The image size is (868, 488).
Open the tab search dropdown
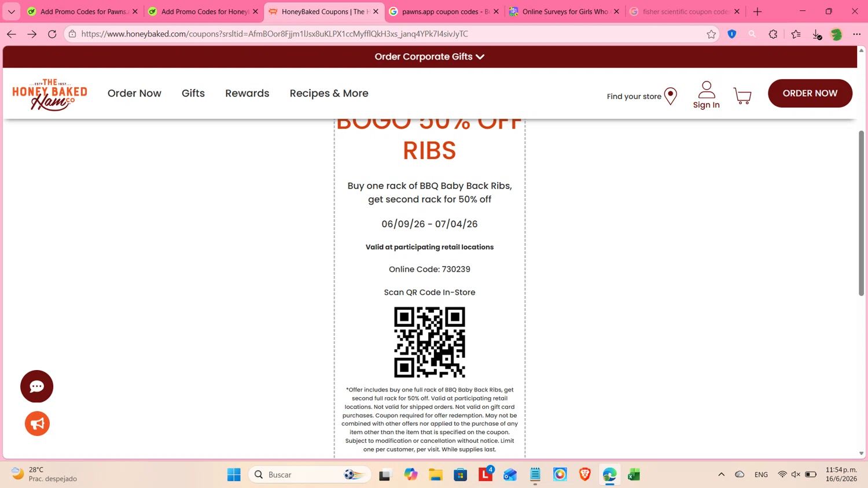(x=12, y=12)
